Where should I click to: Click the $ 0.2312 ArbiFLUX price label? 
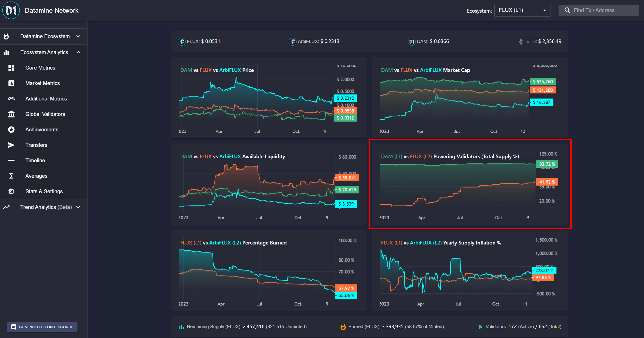click(345, 98)
